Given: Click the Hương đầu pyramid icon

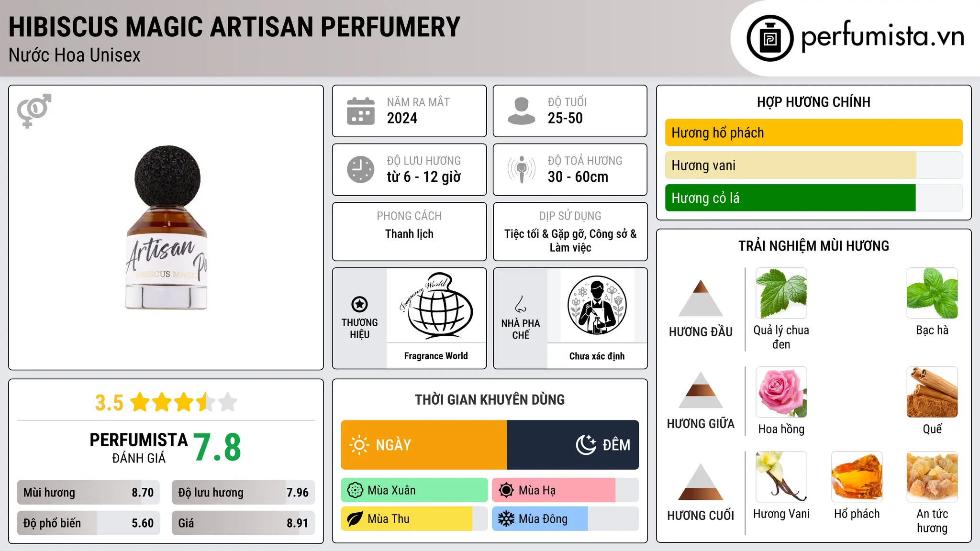Looking at the screenshot, I should 701,298.
